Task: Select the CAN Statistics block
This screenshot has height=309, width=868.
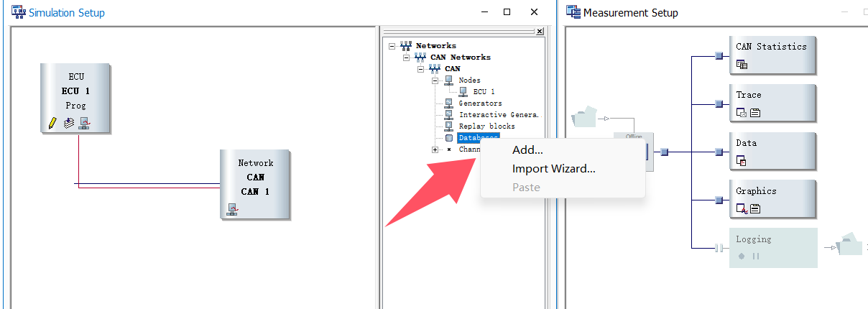Action: click(x=773, y=55)
